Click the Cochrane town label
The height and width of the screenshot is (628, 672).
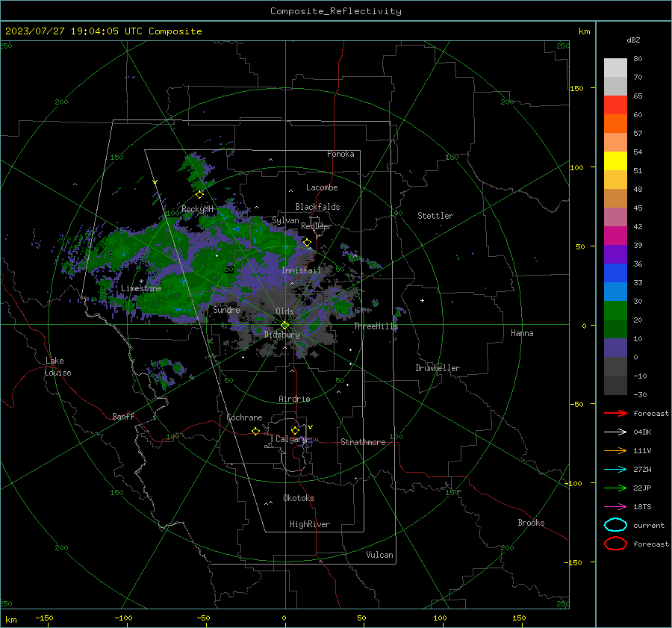tap(244, 417)
